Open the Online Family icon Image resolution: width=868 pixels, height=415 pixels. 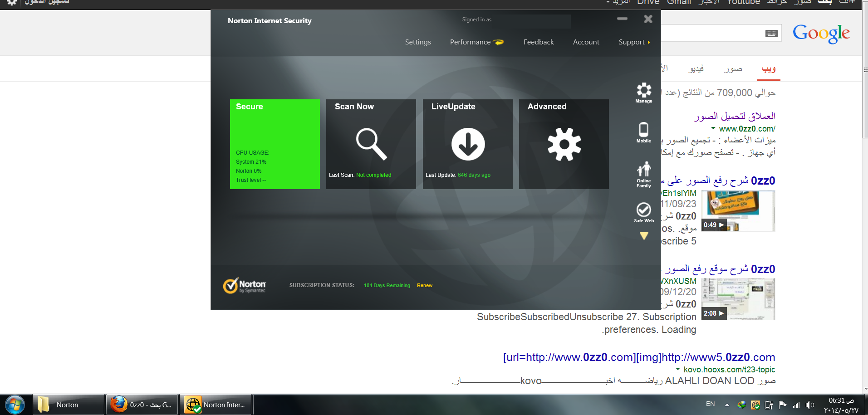click(643, 174)
